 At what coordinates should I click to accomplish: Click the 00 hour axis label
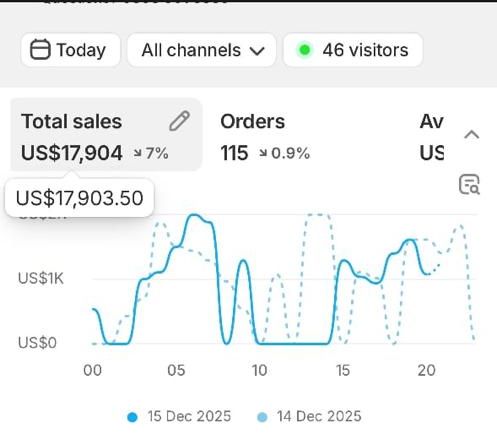(93, 370)
